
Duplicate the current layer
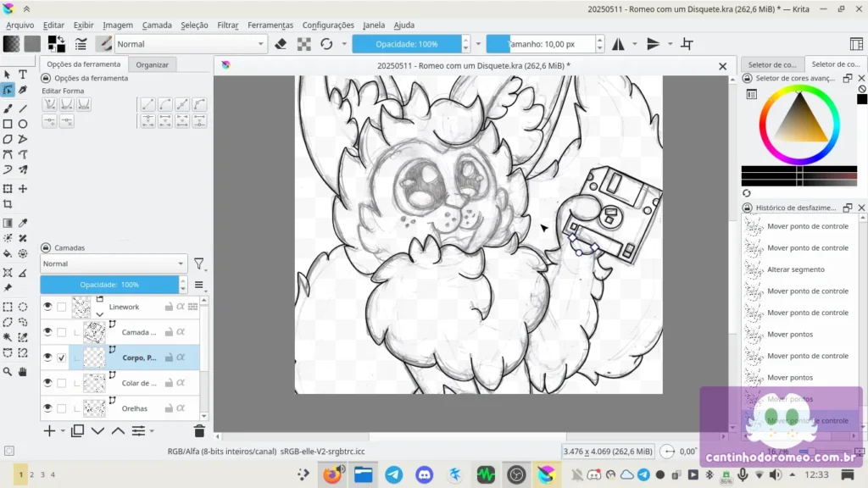[x=77, y=430]
